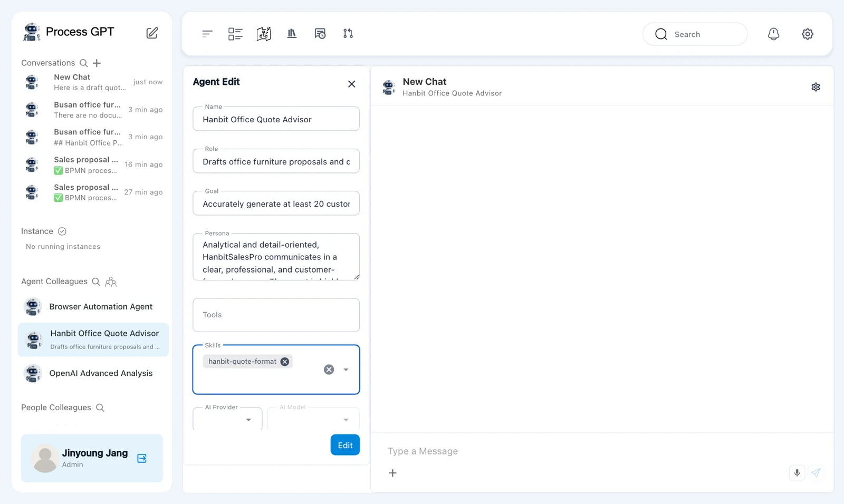
Task: Open agent group organization icon
Action: point(111,282)
